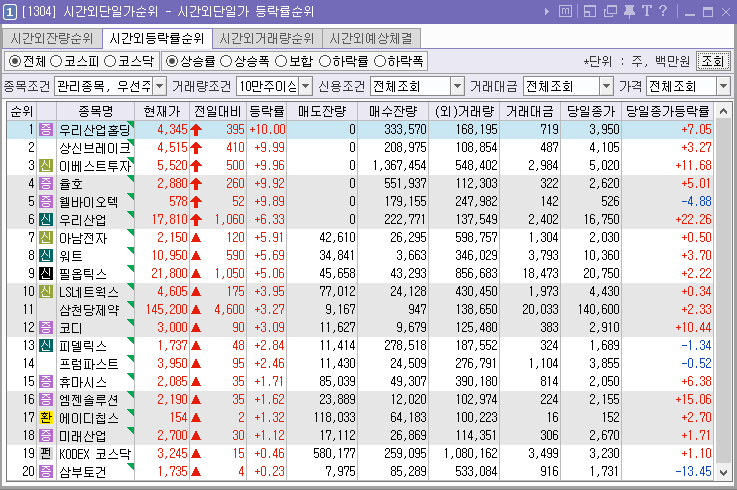This screenshot has width=737, height=490.
Task: Switch to 시간외잔량순위 tab
Action: [52, 39]
